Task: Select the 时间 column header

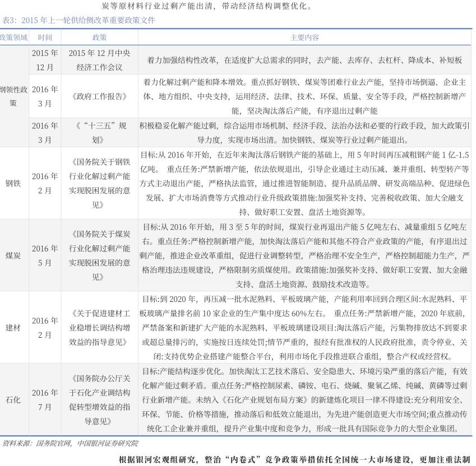Action: pos(45,38)
